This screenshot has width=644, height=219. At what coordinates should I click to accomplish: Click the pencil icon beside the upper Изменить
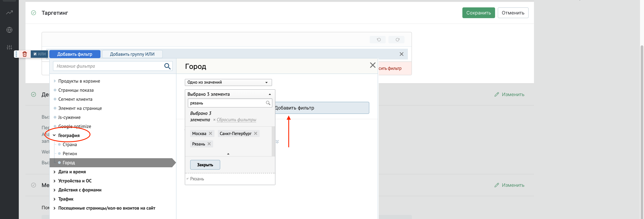tap(496, 94)
